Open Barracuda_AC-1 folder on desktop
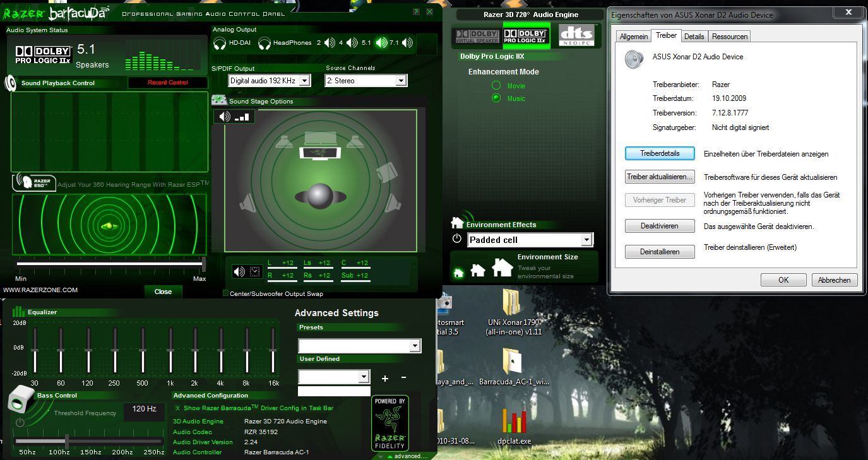The width and height of the screenshot is (868, 460). pyautogui.click(x=513, y=366)
